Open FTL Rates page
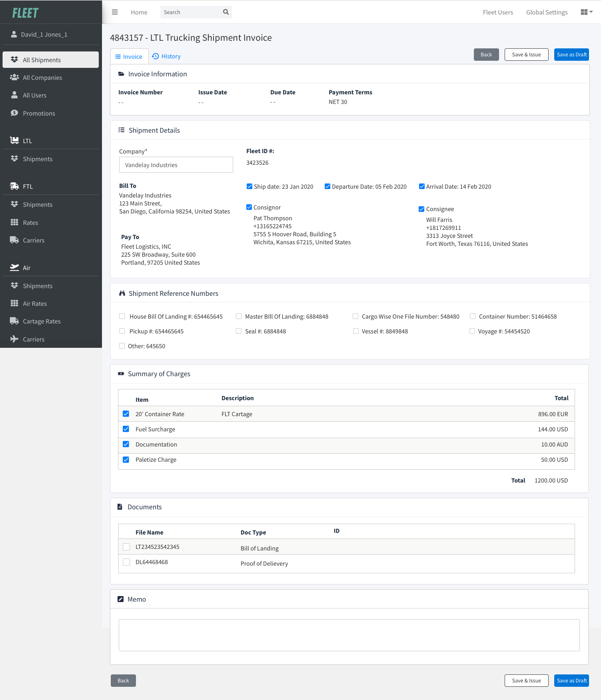This screenshot has height=700, width=601. pyautogui.click(x=30, y=223)
